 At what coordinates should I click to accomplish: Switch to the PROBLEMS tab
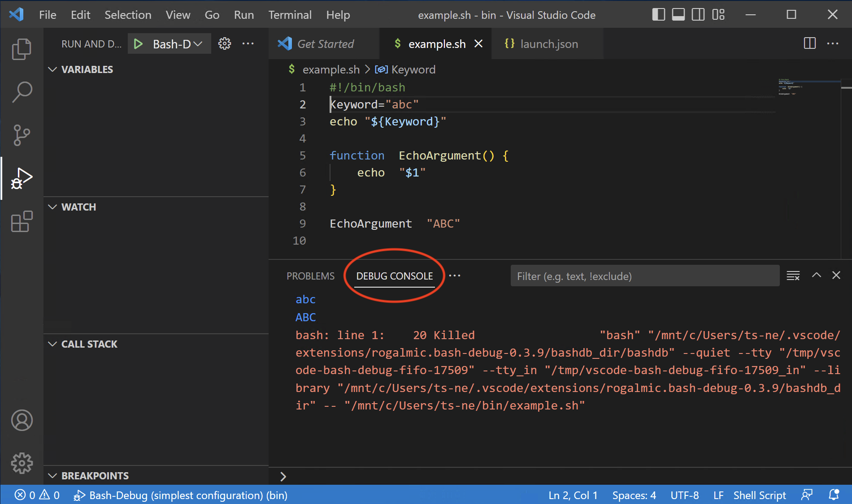click(x=310, y=276)
